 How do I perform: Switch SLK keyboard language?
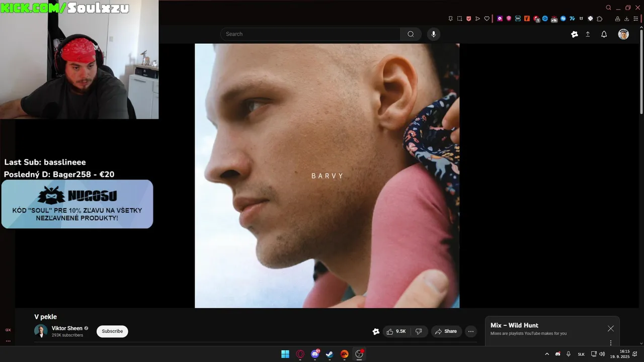(x=581, y=354)
